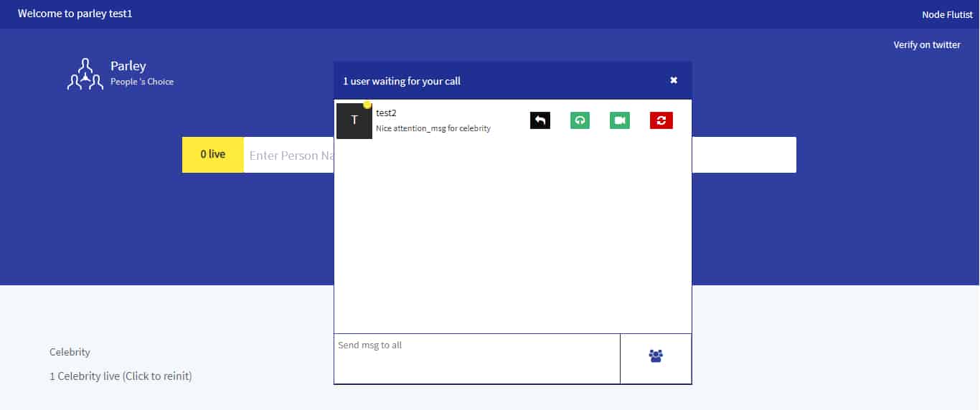Start a video call with test2
The image size is (980, 410).
tap(620, 120)
